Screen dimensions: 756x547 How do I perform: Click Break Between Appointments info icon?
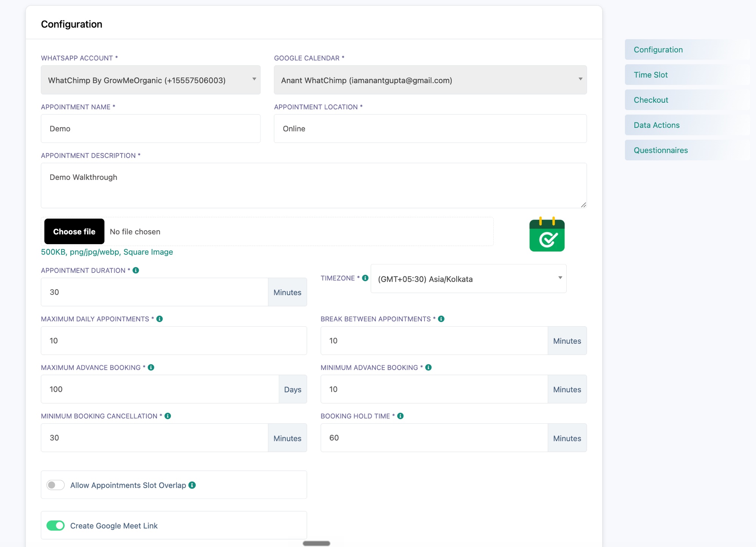pos(441,319)
